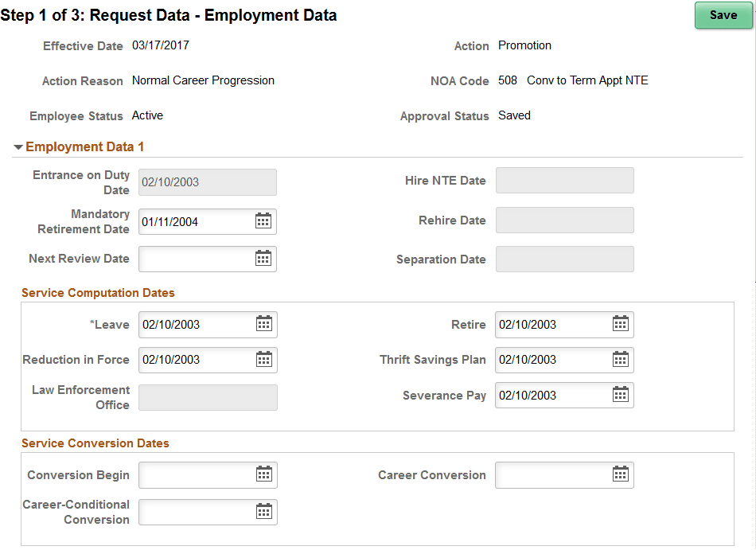The width and height of the screenshot is (756, 550).
Task: Open the calendar picker for Mandatory Retirement Date
Action: [265, 221]
